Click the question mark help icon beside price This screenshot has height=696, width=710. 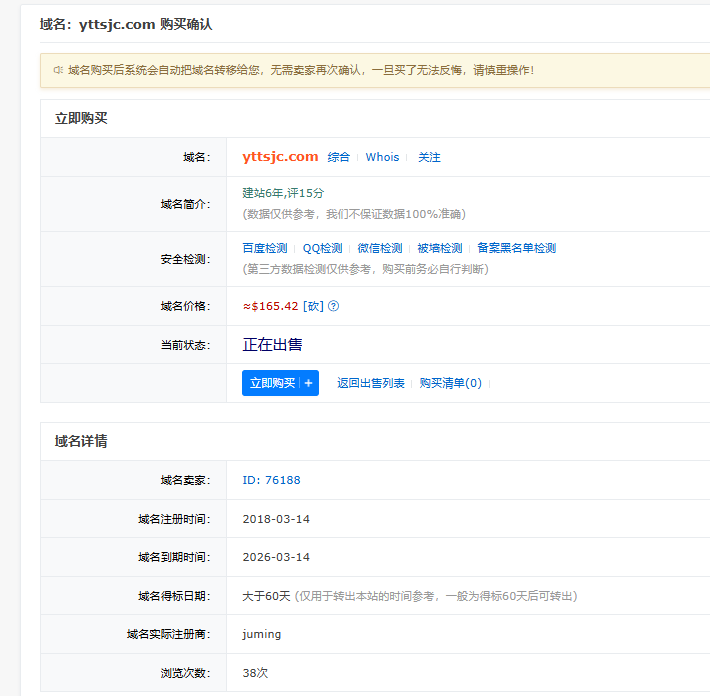tap(334, 306)
